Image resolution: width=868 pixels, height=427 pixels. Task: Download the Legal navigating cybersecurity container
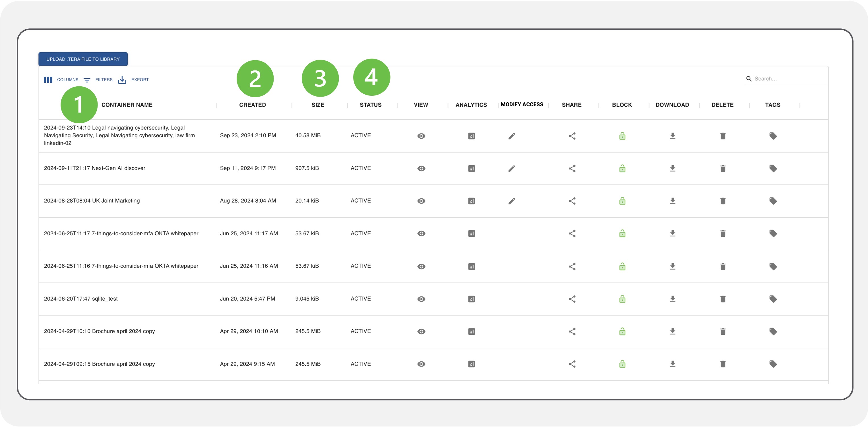click(672, 136)
